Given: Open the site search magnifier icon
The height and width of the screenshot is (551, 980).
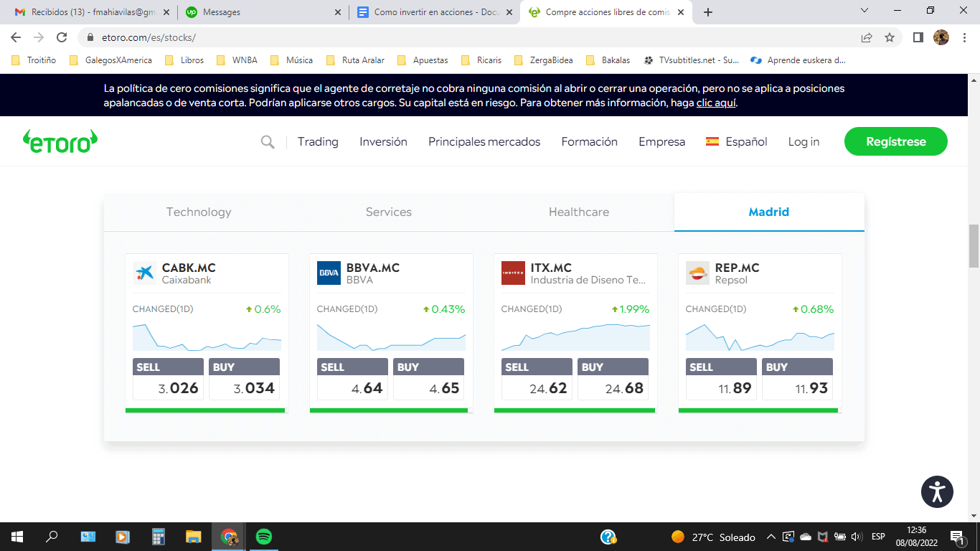Looking at the screenshot, I should tap(268, 142).
